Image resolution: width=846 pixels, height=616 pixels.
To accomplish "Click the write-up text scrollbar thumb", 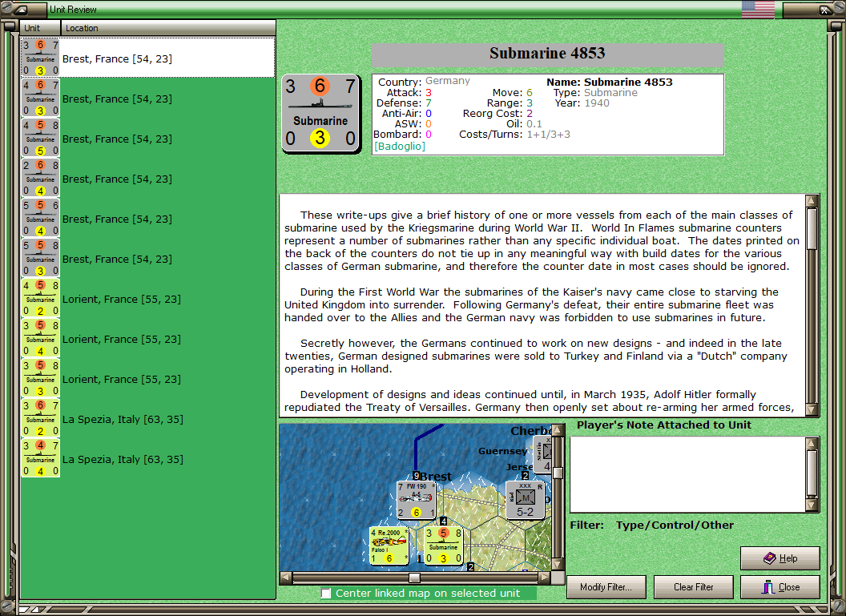I will pos(812,229).
